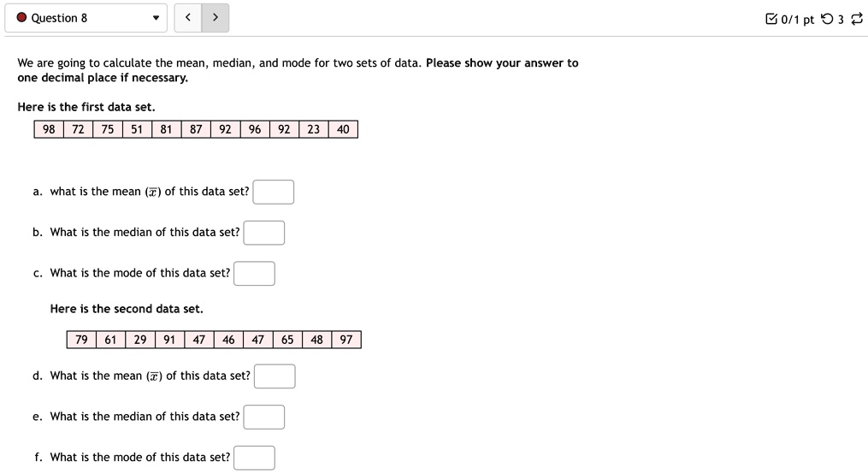Click the 97 cell in second data set
The image size is (868, 474).
pyautogui.click(x=346, y=340)
